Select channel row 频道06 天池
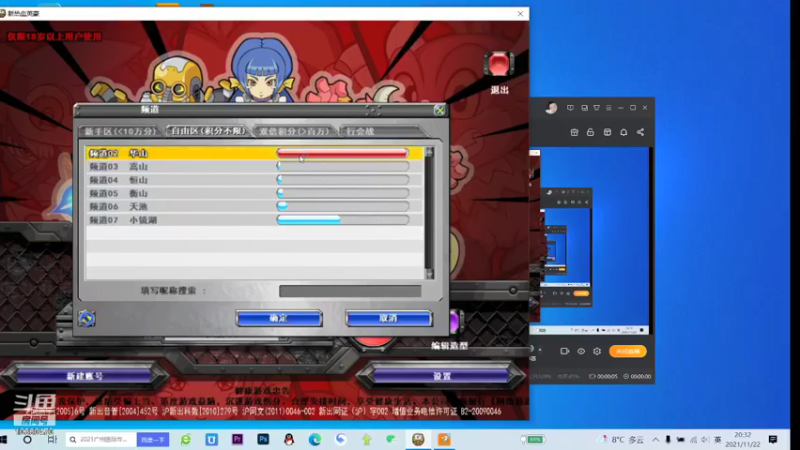800x450 pixels. coord(254,206)
